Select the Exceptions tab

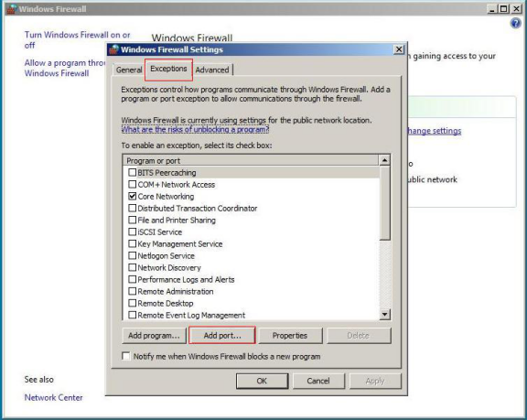click(x=168, y=69)
